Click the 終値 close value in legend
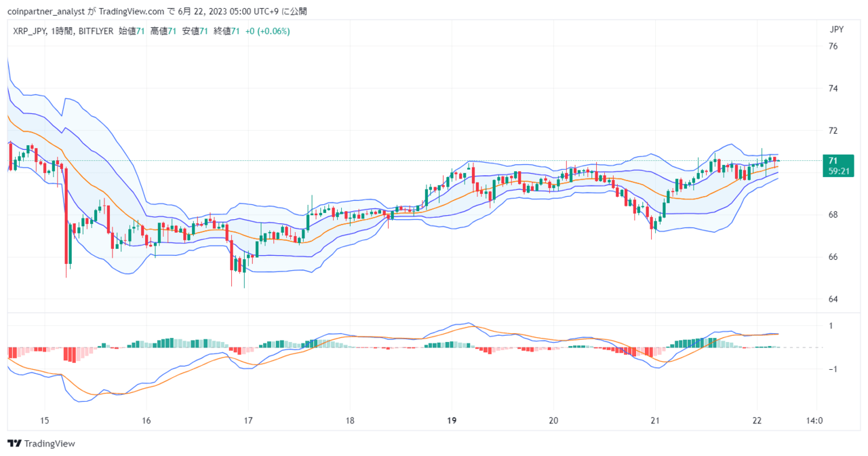 tap(236, 31)
